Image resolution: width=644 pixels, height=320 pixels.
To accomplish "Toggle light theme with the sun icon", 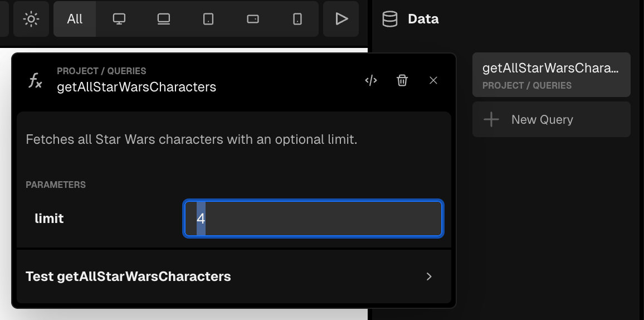I will coord(31,19).
